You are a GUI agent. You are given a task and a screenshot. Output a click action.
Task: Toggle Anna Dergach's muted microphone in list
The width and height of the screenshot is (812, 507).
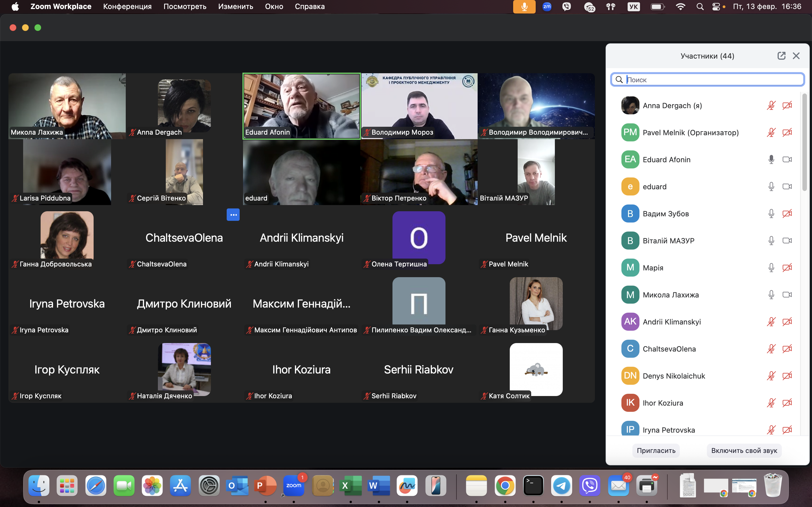[771, 106]
